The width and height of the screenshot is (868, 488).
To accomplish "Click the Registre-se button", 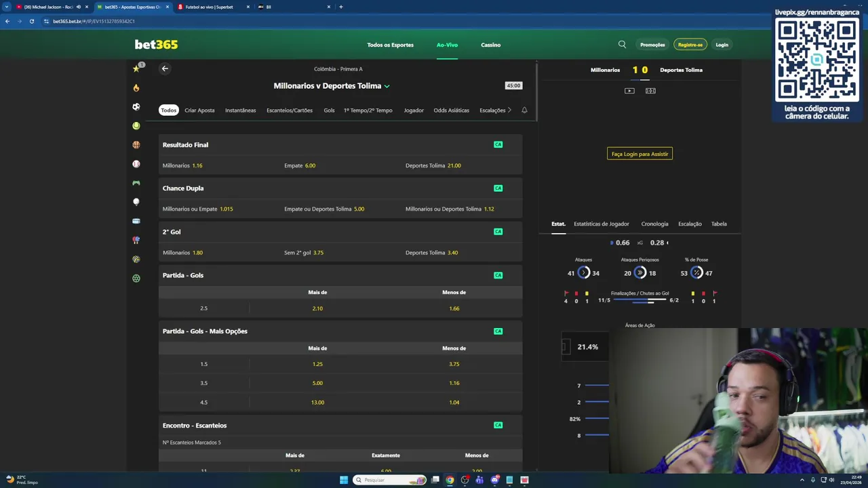I will tap(690, 45).
